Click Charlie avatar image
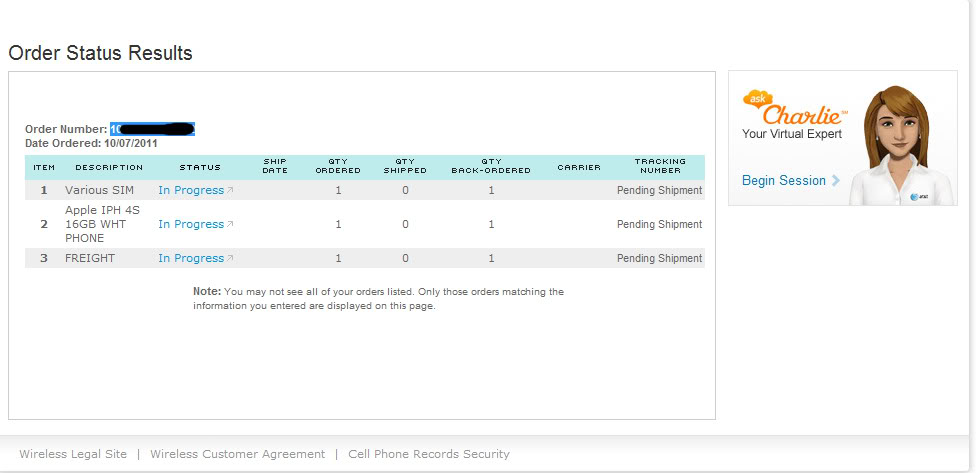The height and width of the screenshot is (473, 978). (901, 145)
